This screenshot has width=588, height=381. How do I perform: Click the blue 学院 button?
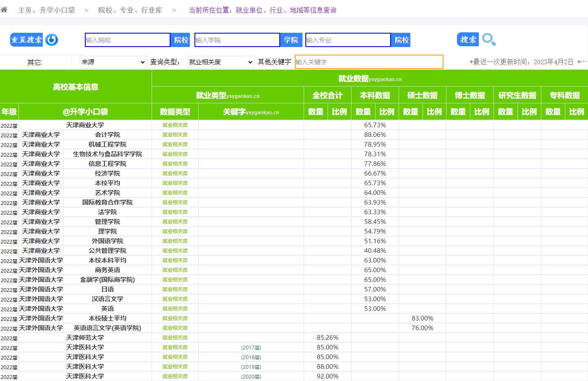[x=291, y=40]
